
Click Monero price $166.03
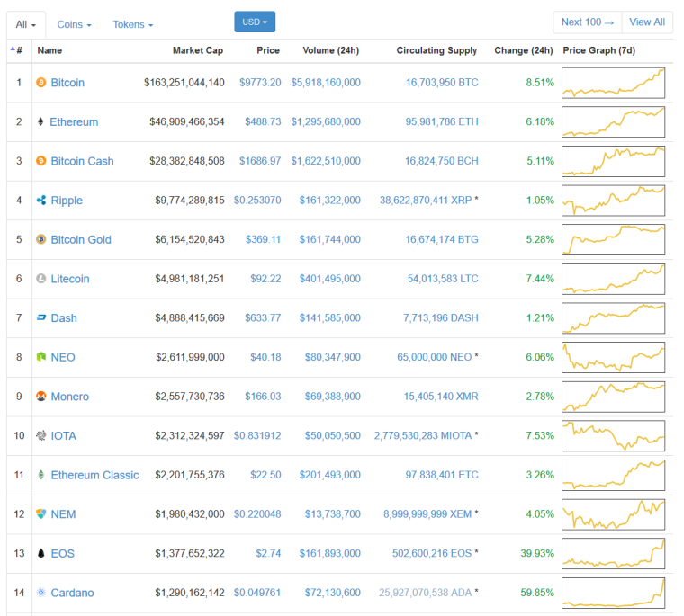point(263,397)
